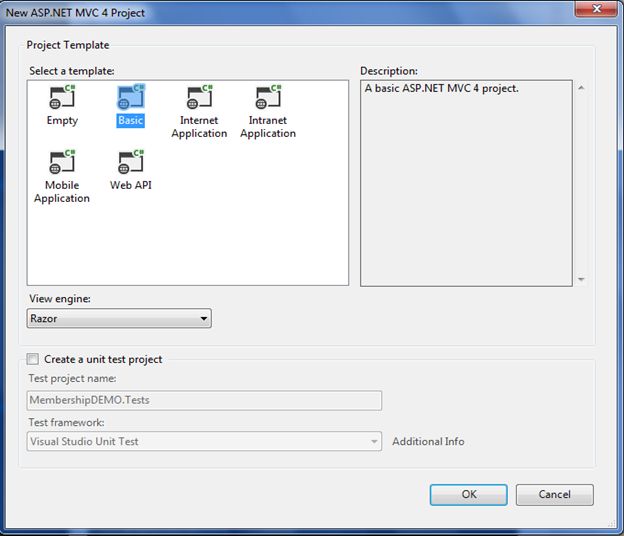Screen dimensions: 624x536
Task: Click the Description scrollbar down arrow
Action: pyautogui.click(x=581, y=279)
